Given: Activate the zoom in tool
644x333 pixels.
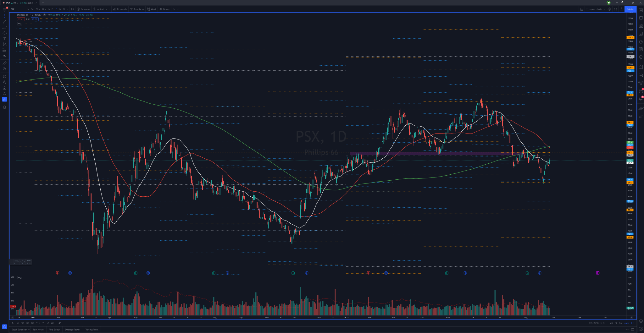Looking at the screenshot, I should pyautogui.click(x=4, y=69).
